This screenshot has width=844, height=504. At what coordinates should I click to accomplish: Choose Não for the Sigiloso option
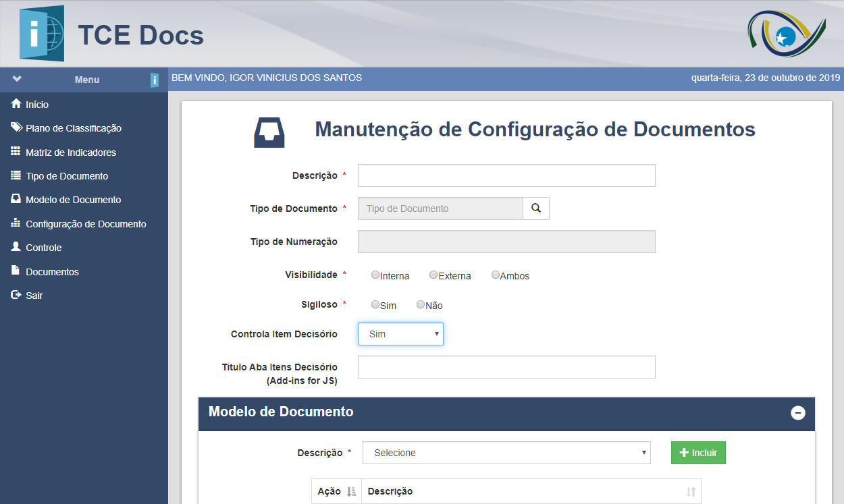421,304
